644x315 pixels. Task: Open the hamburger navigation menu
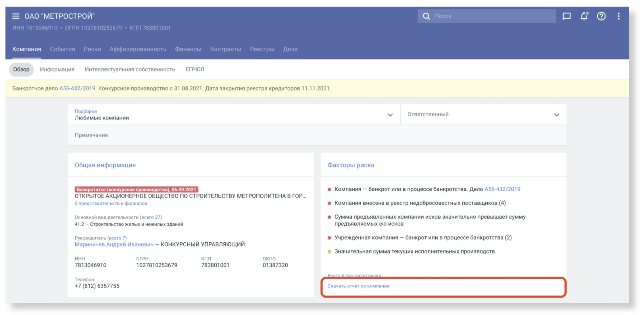(x=16, y=16)
